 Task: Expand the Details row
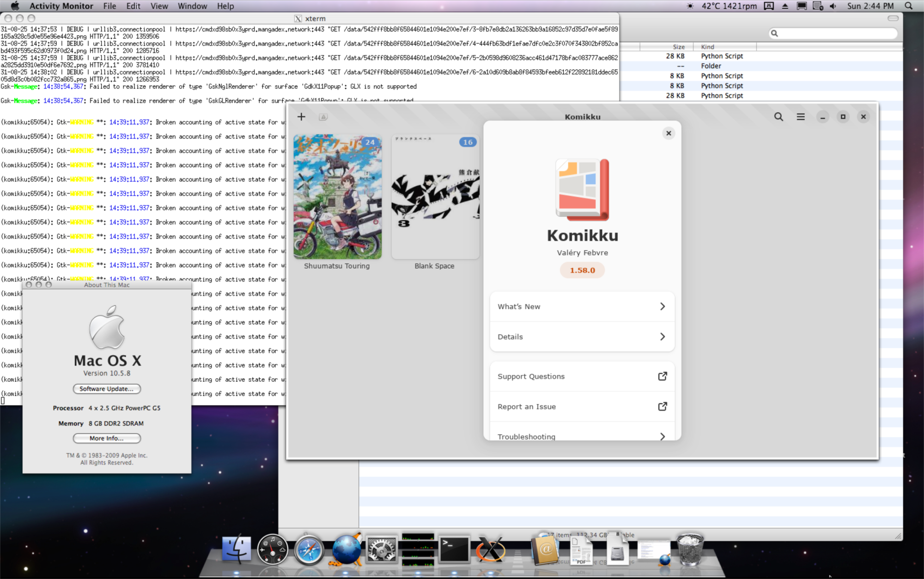tap(582, 337)
